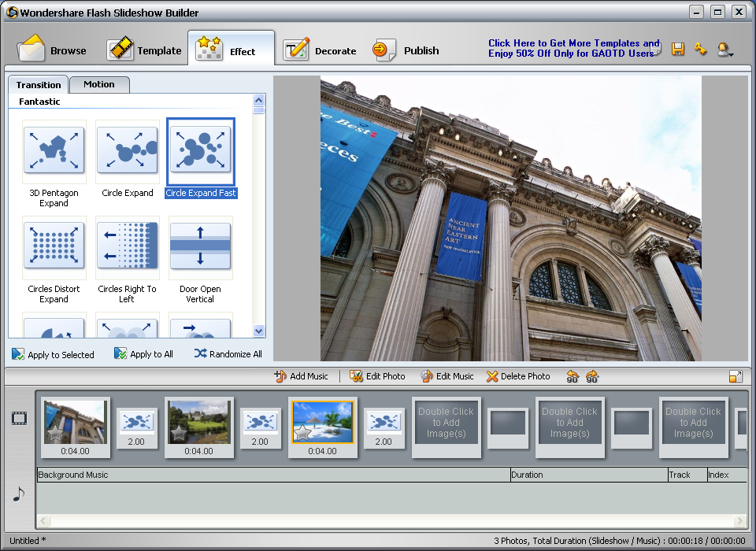Switch to the Motion tab

(x=99, y=84)
